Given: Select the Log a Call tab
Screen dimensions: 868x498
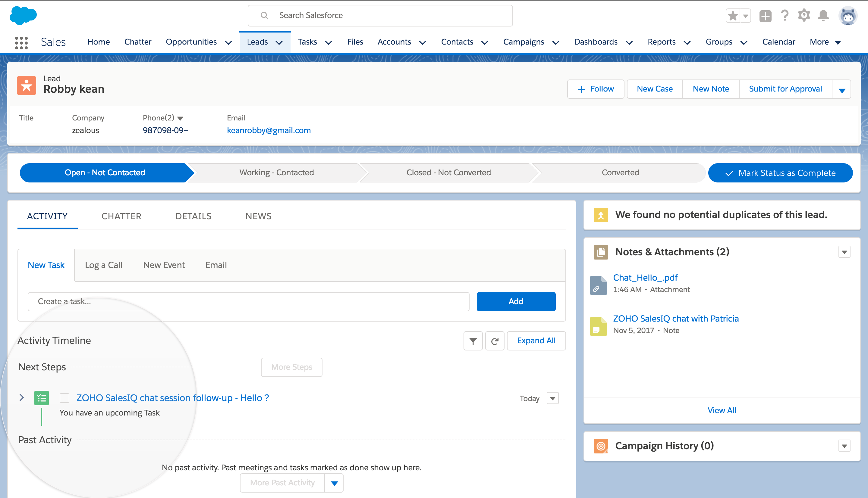Looking at the screenshot, I should 103,265.
